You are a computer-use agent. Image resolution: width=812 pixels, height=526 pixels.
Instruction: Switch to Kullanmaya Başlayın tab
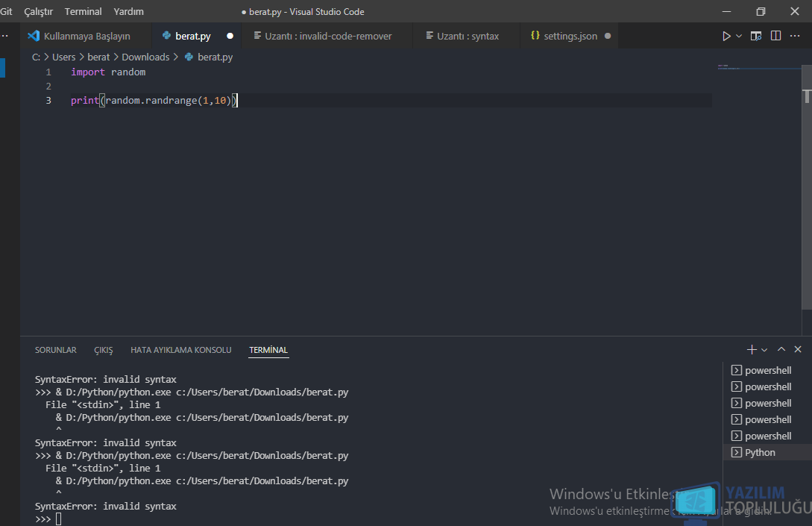point(86,36)
